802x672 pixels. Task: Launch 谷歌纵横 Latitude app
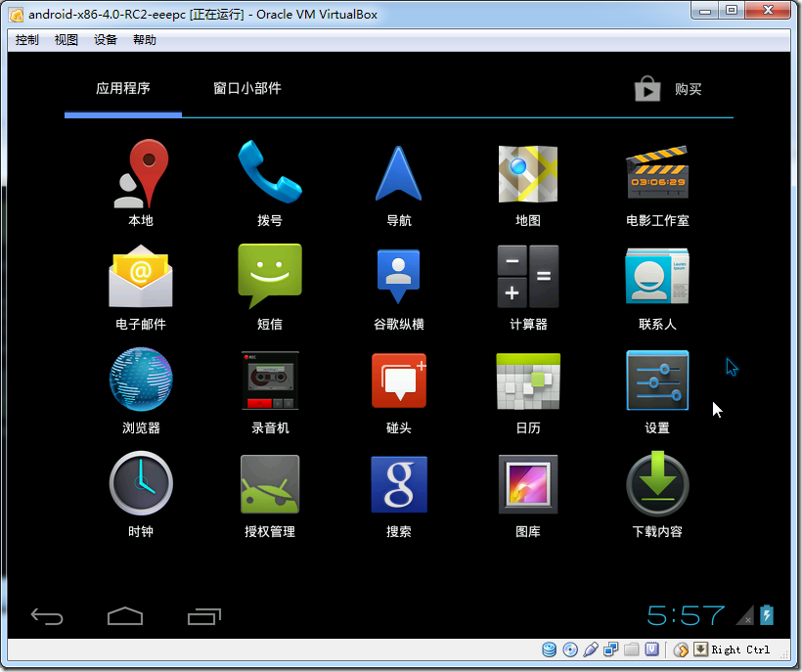[x=399, y=287]
